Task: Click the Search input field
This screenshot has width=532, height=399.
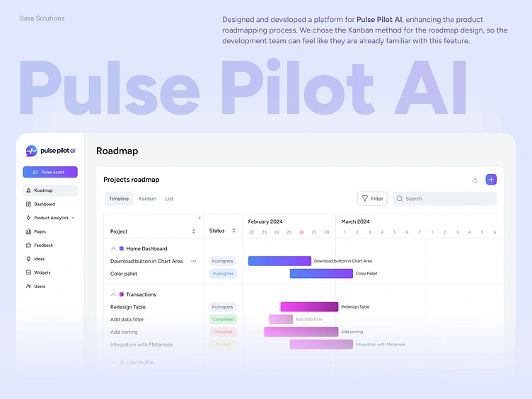Action: (444, 199)
